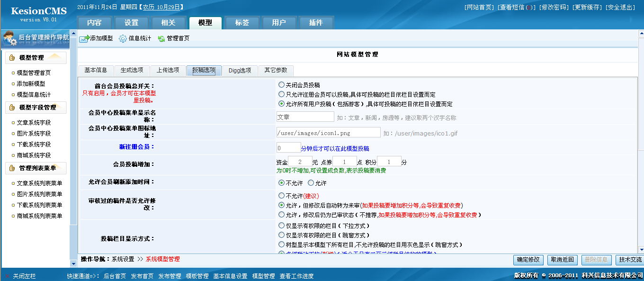This screenshot has width=644, height=281.
Task: Click the 管理首页 green refresh icon
Action: pyautogui.click(x=162, y=39)
